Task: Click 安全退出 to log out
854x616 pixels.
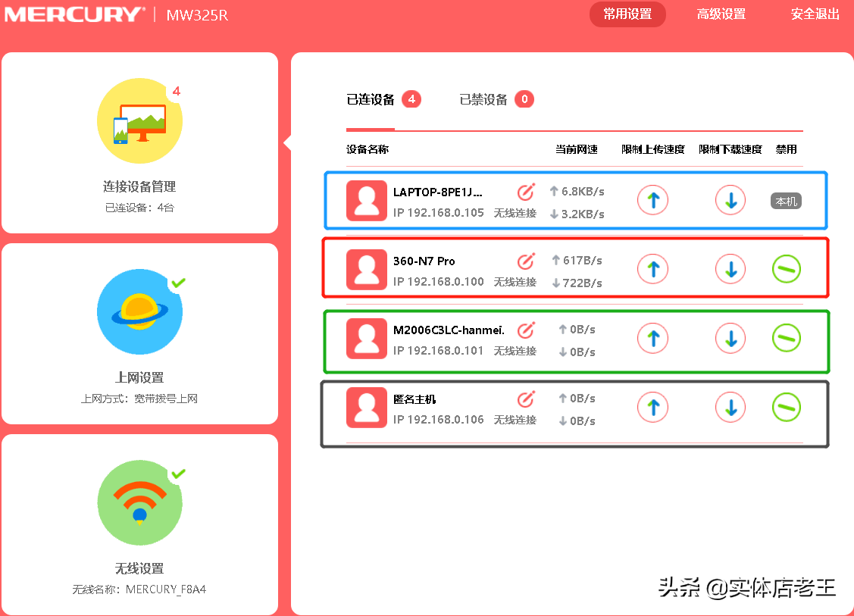Action: 815,14
